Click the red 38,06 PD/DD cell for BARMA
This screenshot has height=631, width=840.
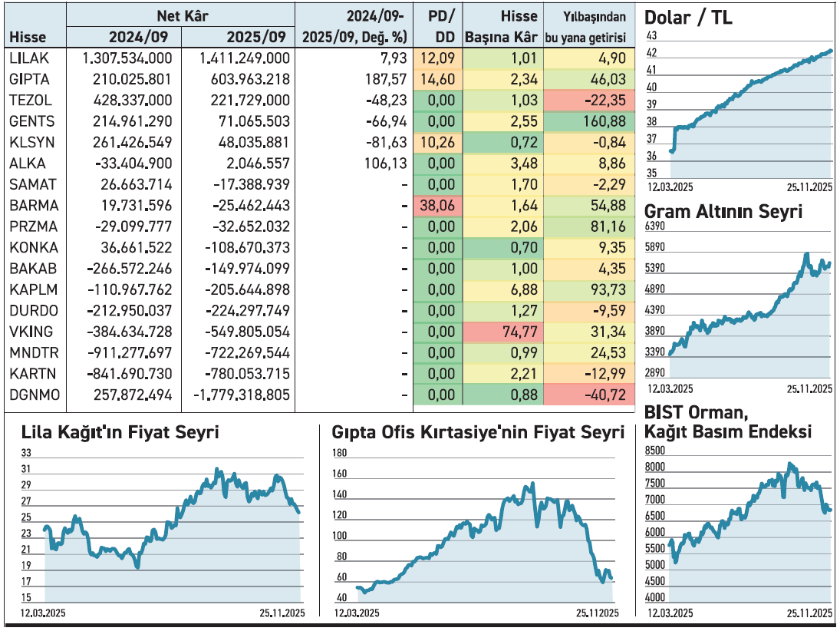(437, 206)
